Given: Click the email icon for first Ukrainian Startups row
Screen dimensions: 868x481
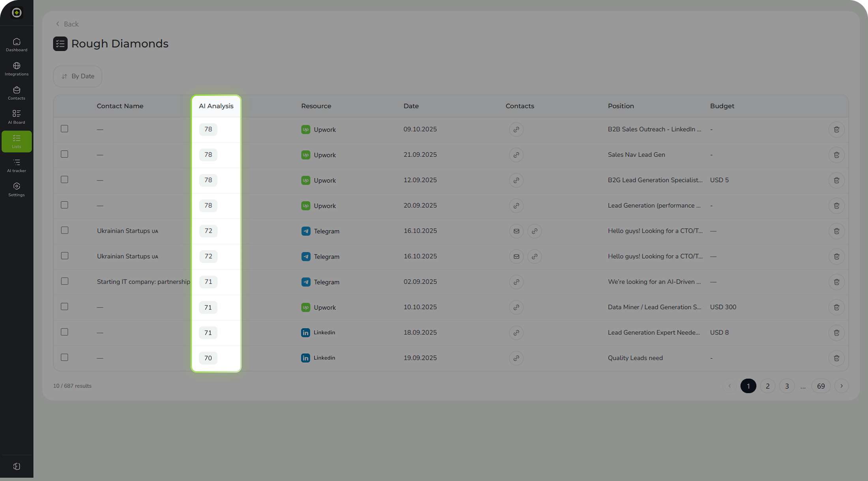Looking at the screenshot, I should click(516, 231).
